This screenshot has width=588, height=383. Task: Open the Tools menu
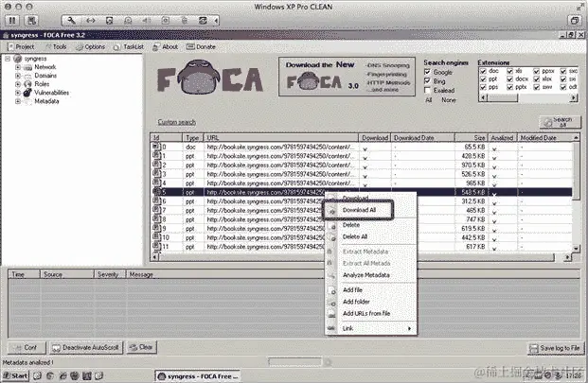click(x=56, y=46)
